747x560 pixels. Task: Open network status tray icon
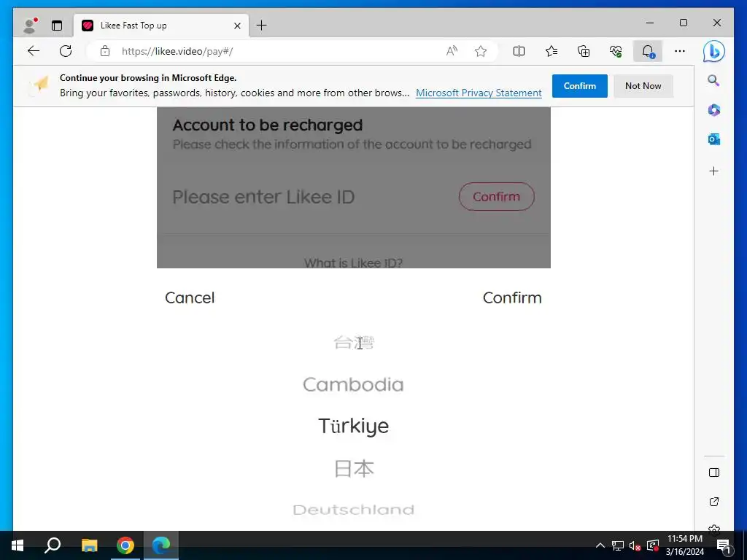(618, 545)
